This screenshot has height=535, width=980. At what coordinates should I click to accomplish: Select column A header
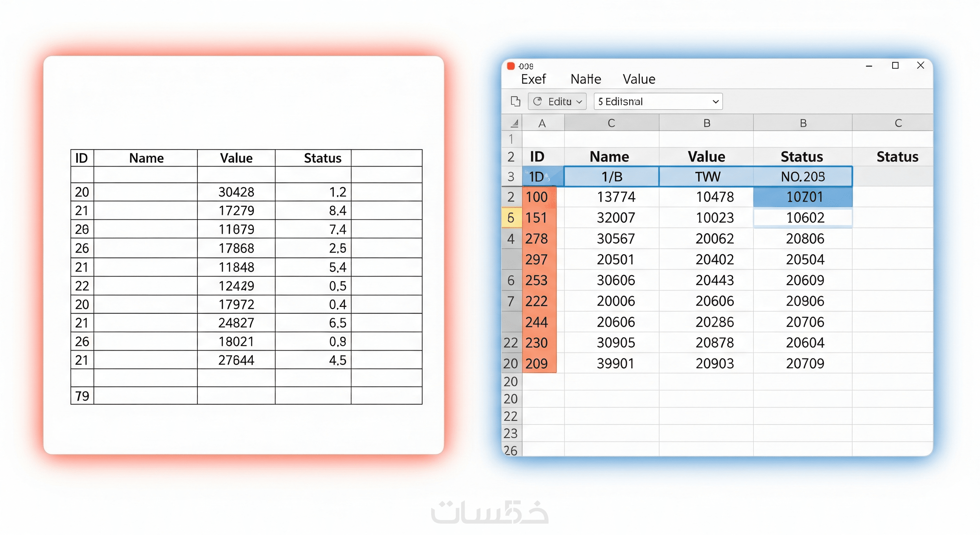[542, 123]
